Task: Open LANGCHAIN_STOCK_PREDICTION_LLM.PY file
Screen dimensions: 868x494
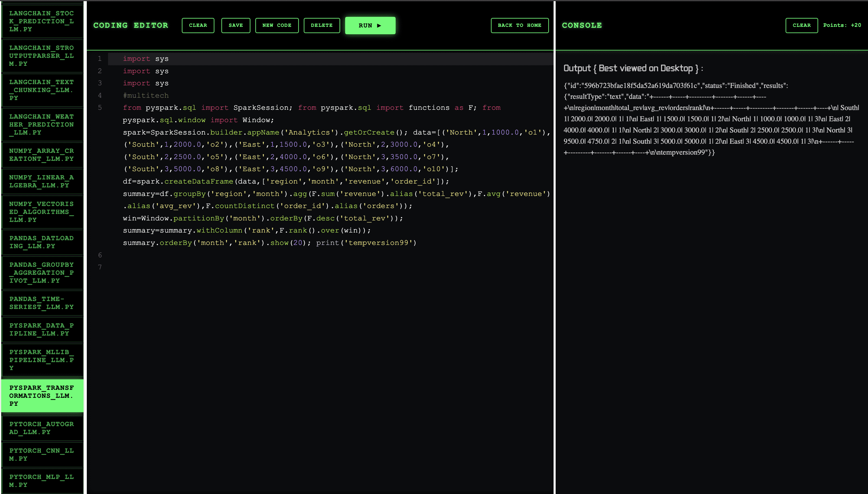Action: click(42, 21)
